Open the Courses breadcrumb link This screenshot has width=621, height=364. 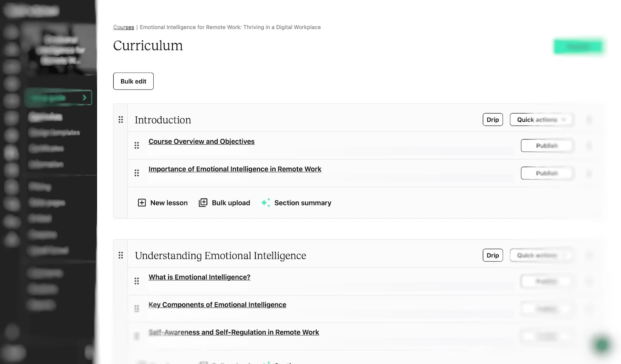[123, 27]
